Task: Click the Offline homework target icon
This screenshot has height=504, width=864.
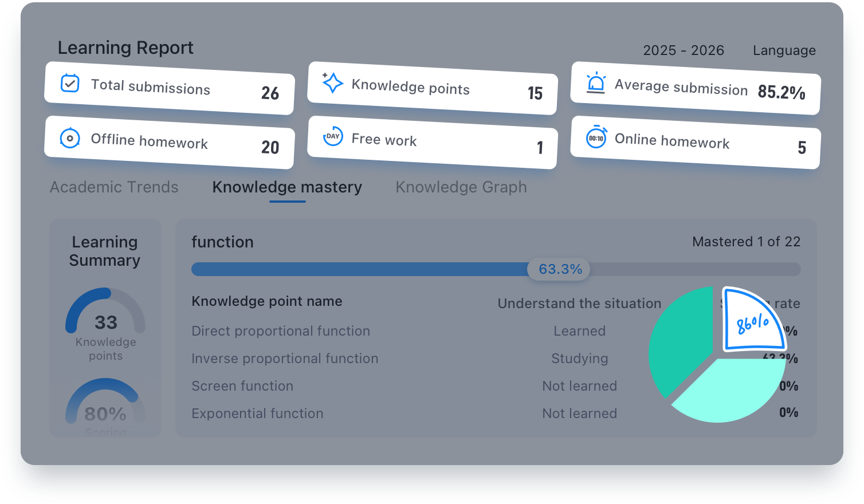Action: [70, 138]
